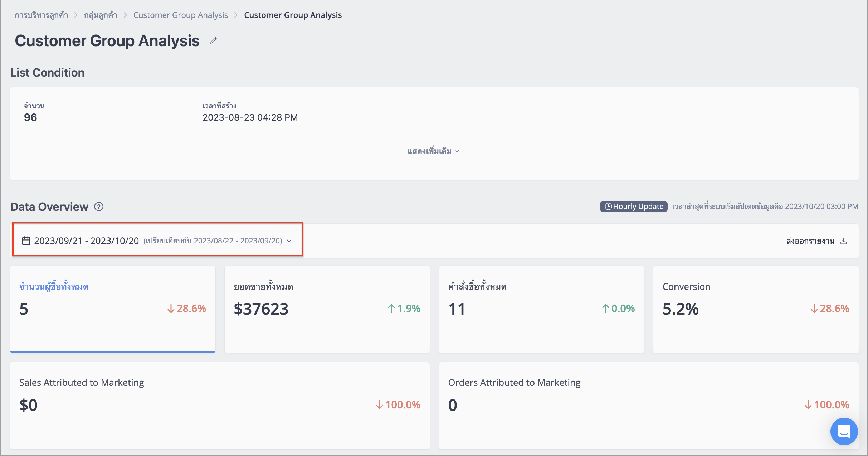The image size is (868, 456).
Task: Click the pencil edit icon beside title
Action: click(214, 40)
